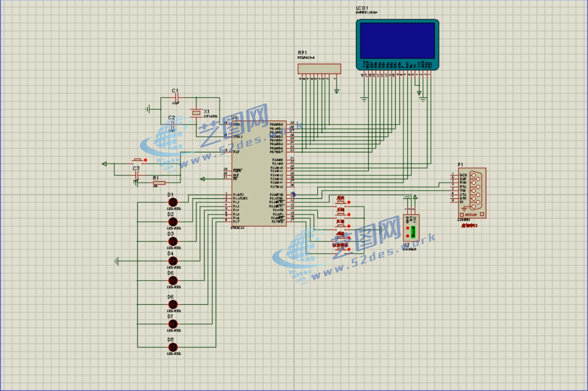
Task: Select the P1 COMPIM serial connector
Action: [x=472, y=193]
